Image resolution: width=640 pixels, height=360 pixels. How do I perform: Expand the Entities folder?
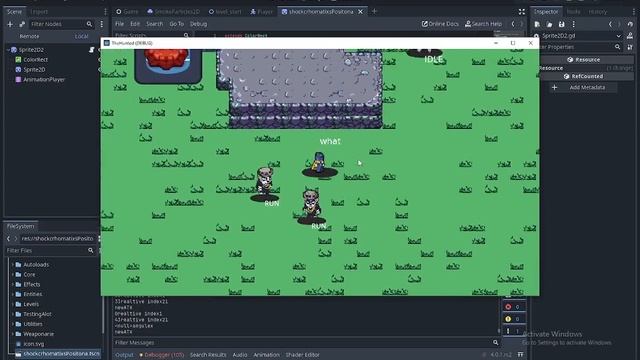point(12,294)
